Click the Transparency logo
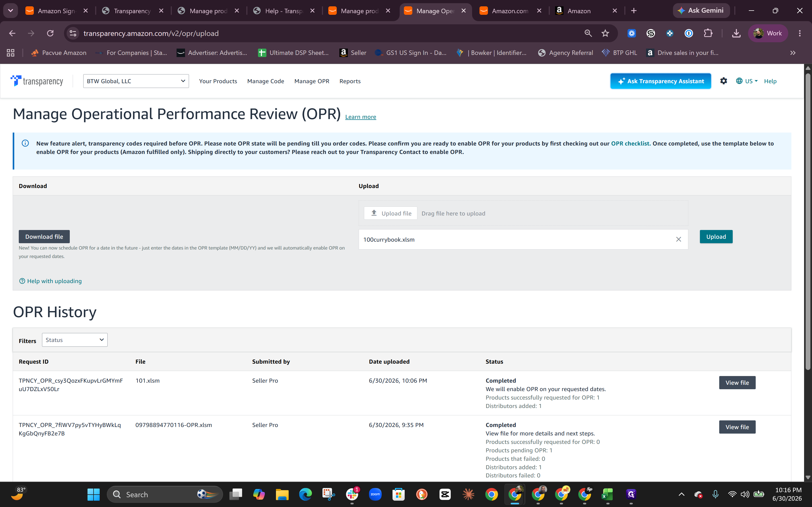Screen dimensions: 812x507 pos(37,81)
